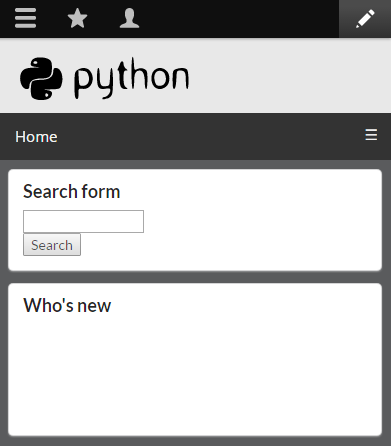The width and height of the screenshot is (391, 446).
Task: Go to the Home menu link
Action: [x=36, y=137]
